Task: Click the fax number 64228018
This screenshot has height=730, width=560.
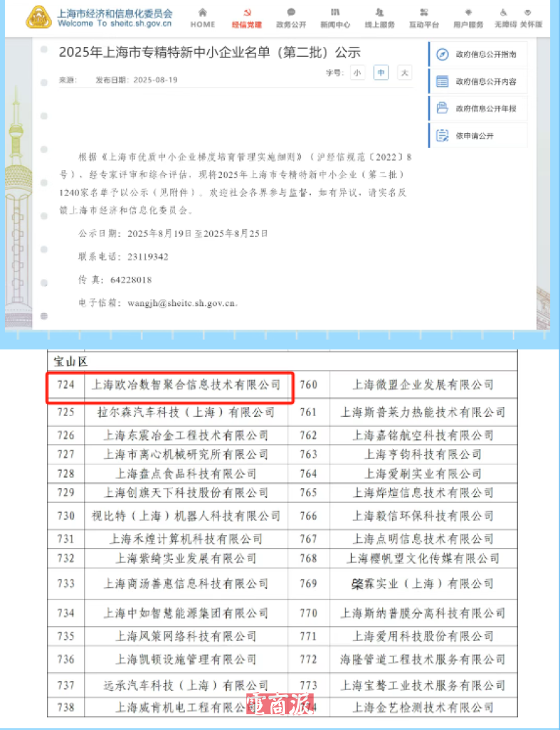Action: tap(131, 280)
